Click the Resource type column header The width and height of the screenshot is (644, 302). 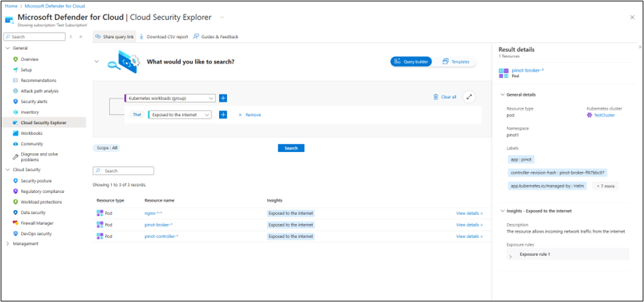point(111,200)
